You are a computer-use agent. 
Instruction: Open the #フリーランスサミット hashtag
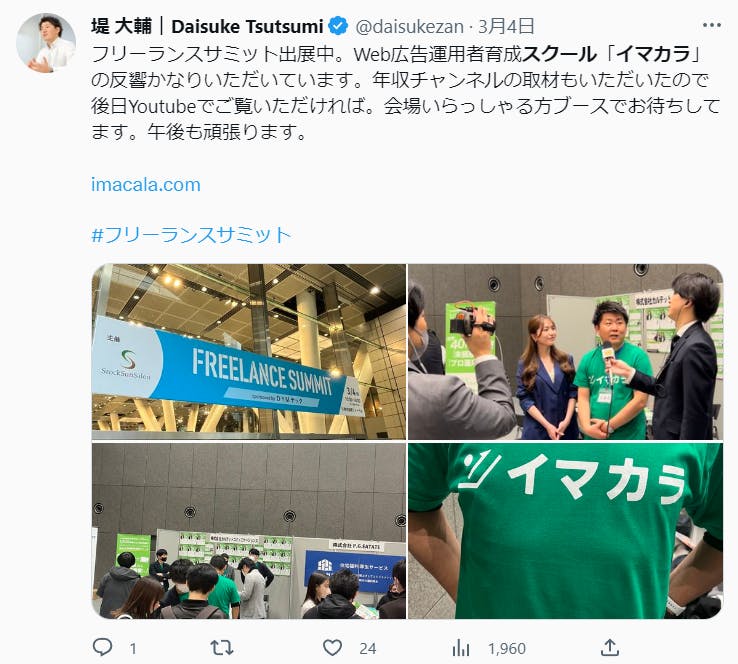[x=192, y=235]
